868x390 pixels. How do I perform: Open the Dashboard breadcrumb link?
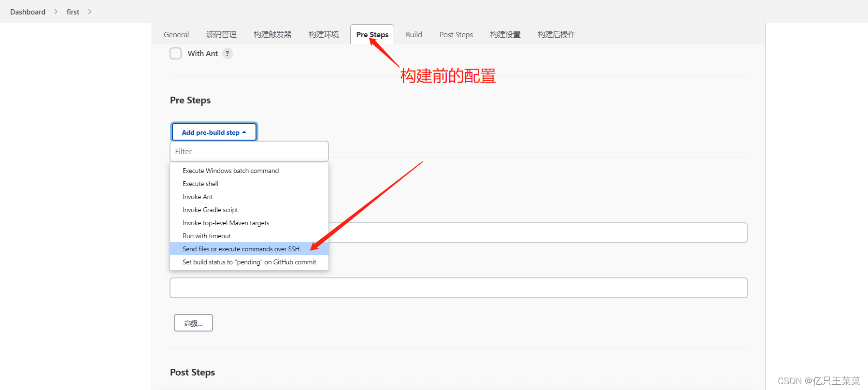28,12
